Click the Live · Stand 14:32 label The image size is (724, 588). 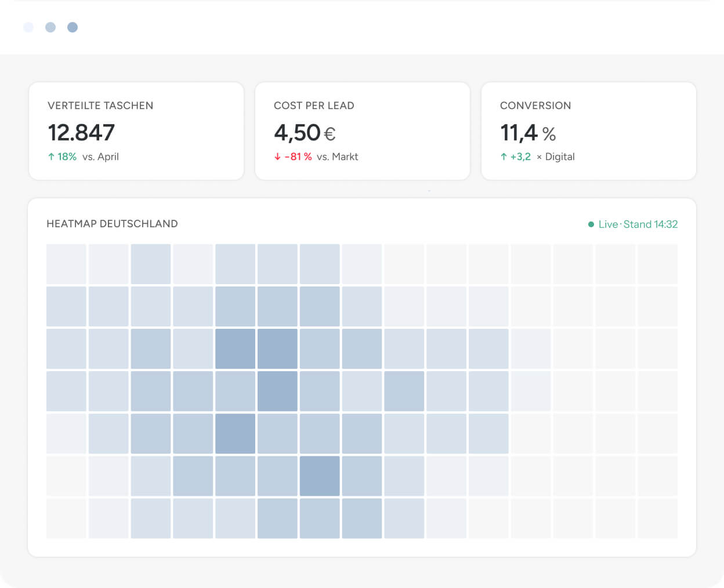(638, 224)
